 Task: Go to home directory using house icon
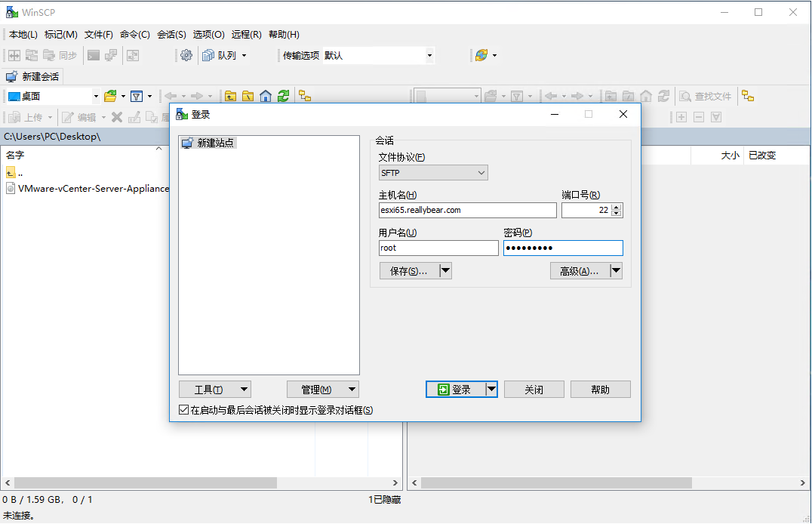point(265,96)
